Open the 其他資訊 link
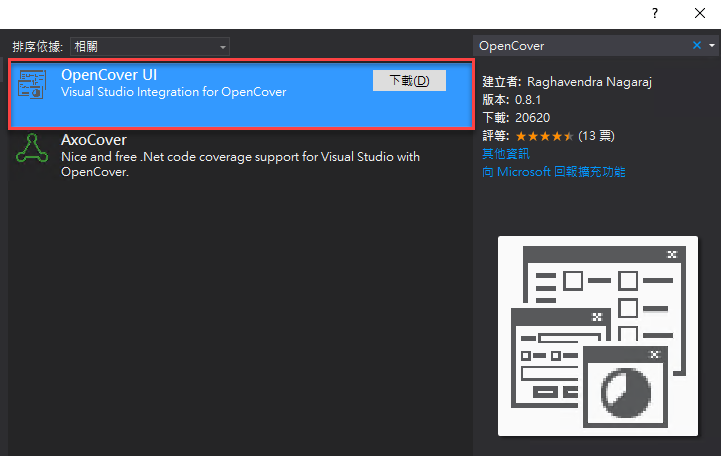 coord(506,154)
